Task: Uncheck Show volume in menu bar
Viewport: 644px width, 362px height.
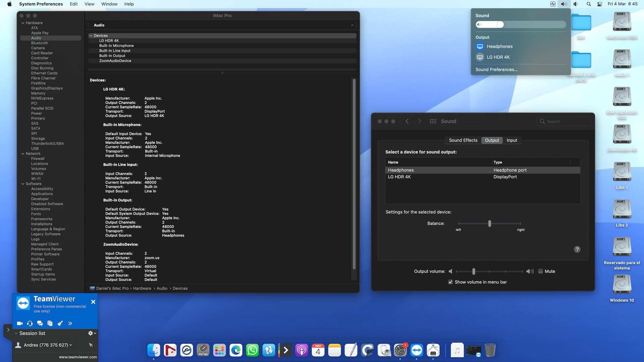Action: [x=450, y=282]
